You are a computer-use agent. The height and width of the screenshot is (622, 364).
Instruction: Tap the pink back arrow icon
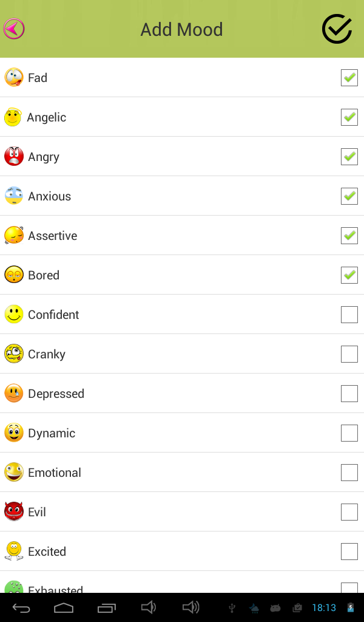pyautogui.click(x=14, y=29)
